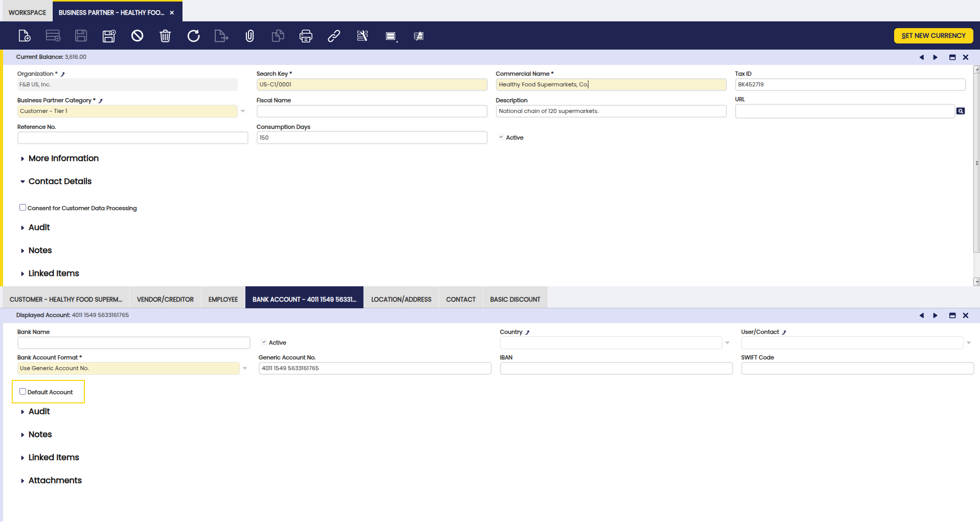Open the Contact subtab
Viewport: 980px width, 522px height.
461,300
